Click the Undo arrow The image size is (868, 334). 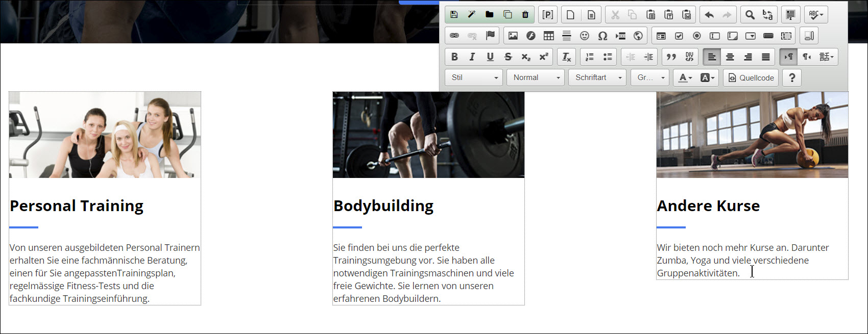(709, 15)
